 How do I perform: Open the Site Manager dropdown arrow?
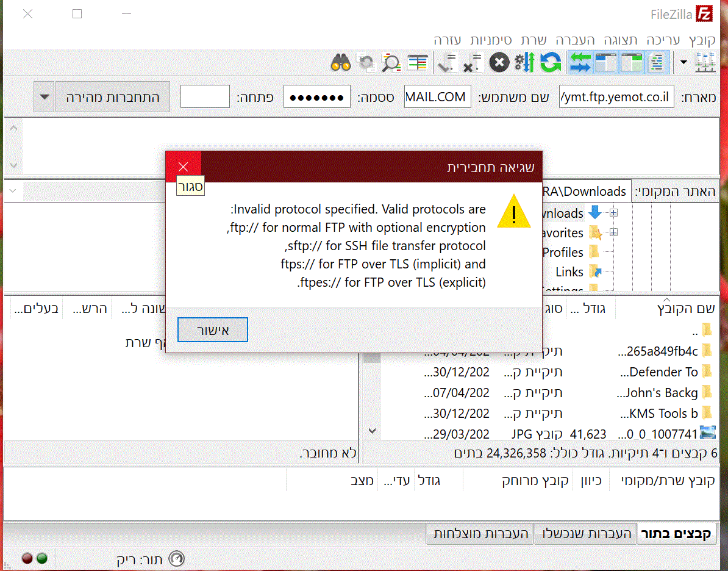[x=683, y=62]
